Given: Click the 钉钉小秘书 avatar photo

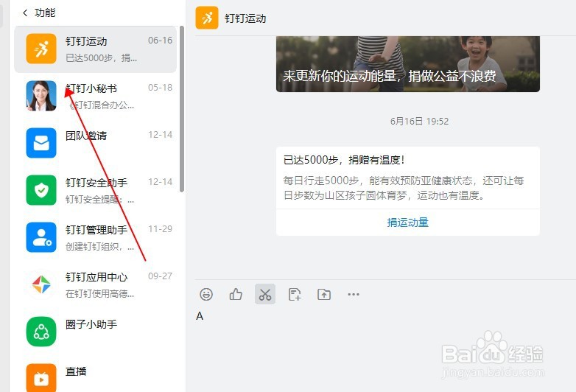Looking at the screenshot, I should pos(41,96).
